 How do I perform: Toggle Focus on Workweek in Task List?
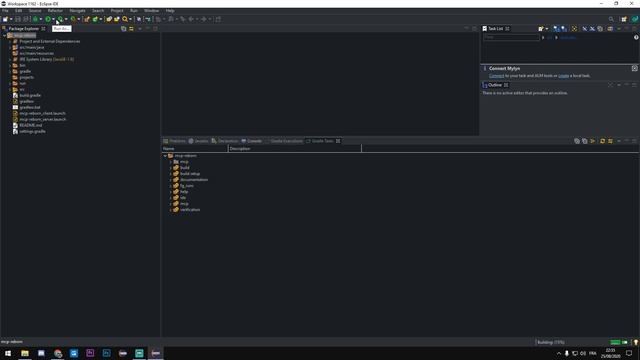574,29
